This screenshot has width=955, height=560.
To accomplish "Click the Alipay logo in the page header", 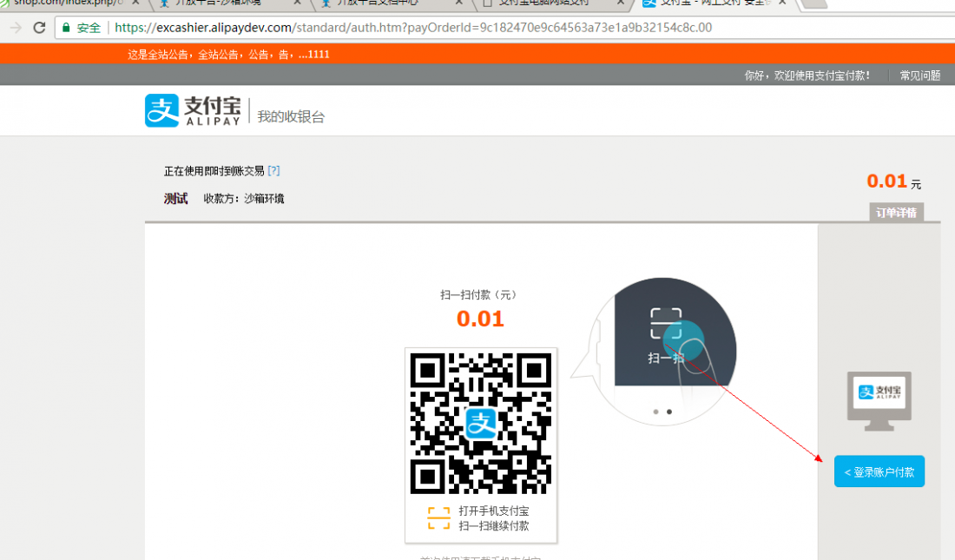I will coord(193,110).
